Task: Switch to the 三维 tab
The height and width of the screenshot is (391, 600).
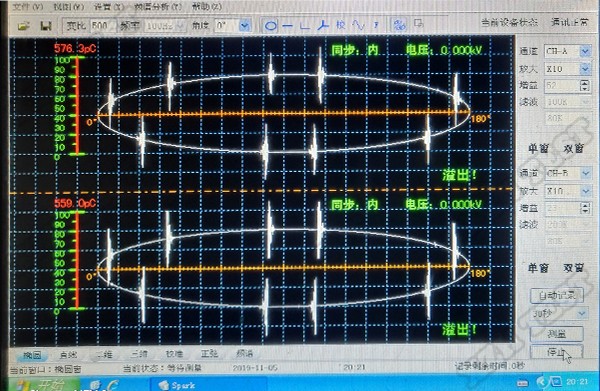Action: [139, 354]
